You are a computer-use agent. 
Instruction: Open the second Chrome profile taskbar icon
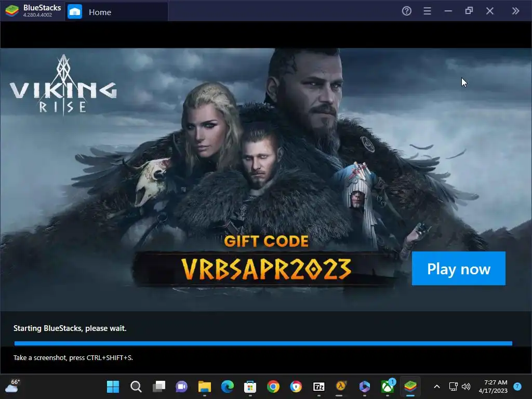296,387
